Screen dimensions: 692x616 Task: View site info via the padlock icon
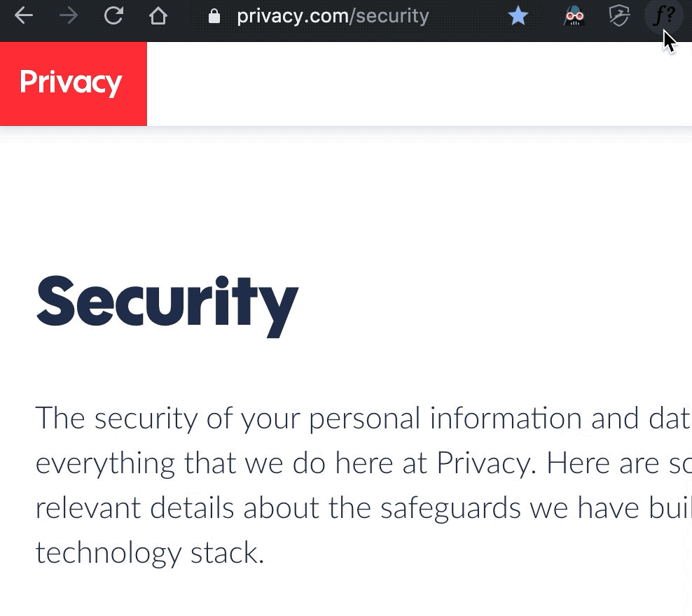214,16
